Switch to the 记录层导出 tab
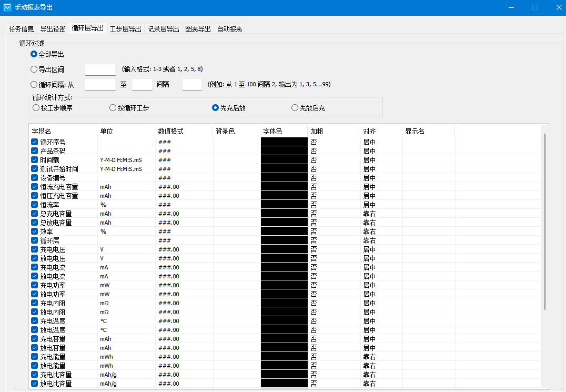 click(164, 29)
